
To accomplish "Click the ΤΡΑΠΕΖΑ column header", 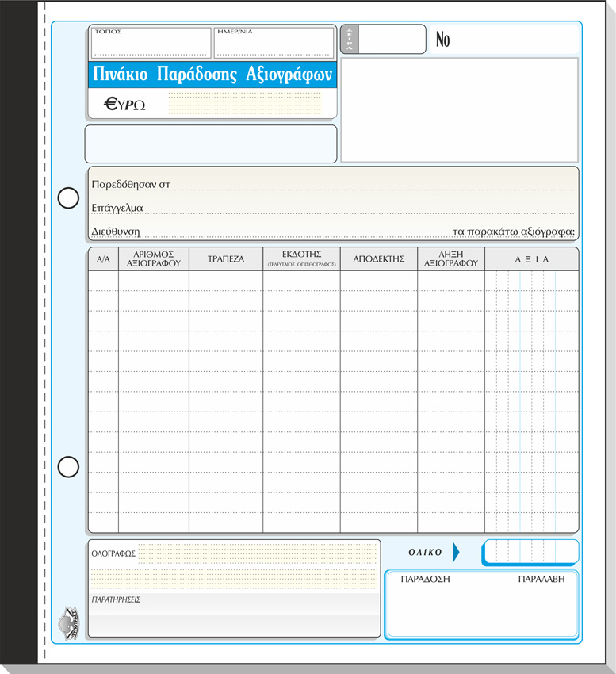I will pyautogui.click(x=226, y=259).
